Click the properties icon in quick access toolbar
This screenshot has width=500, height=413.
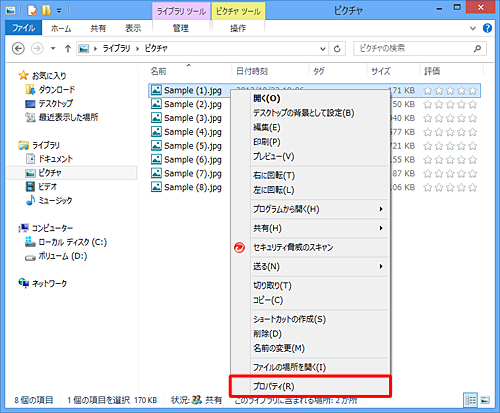pos(32,11)
